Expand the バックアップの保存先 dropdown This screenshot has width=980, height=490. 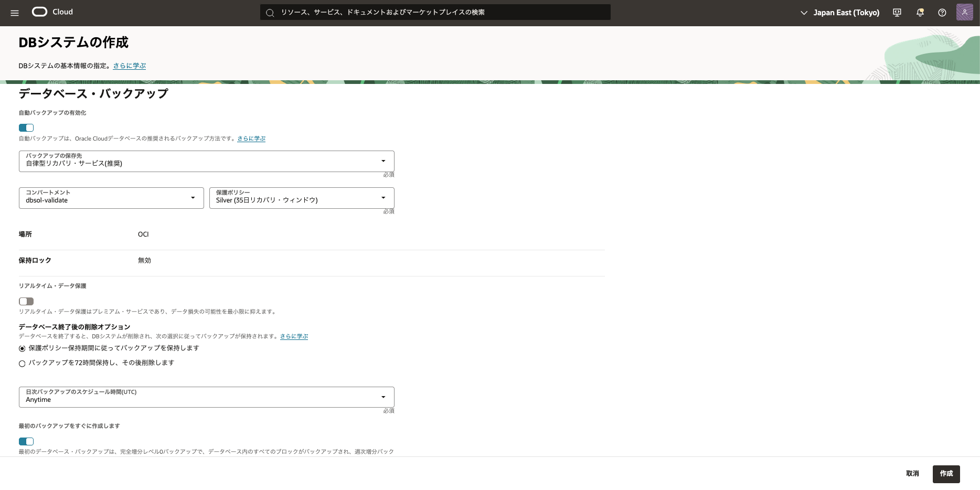pyautogui.click(x=206, y=162)
